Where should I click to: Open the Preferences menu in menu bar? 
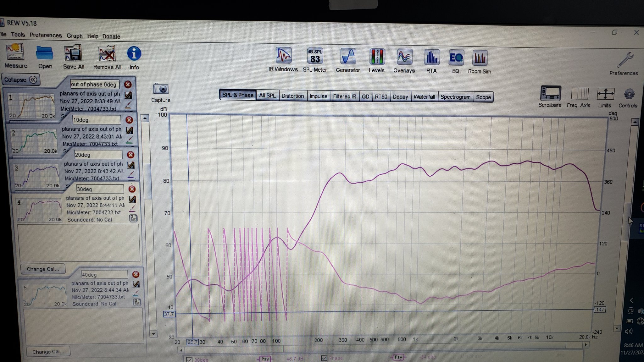pyautogui.click(x=46, y=35)
